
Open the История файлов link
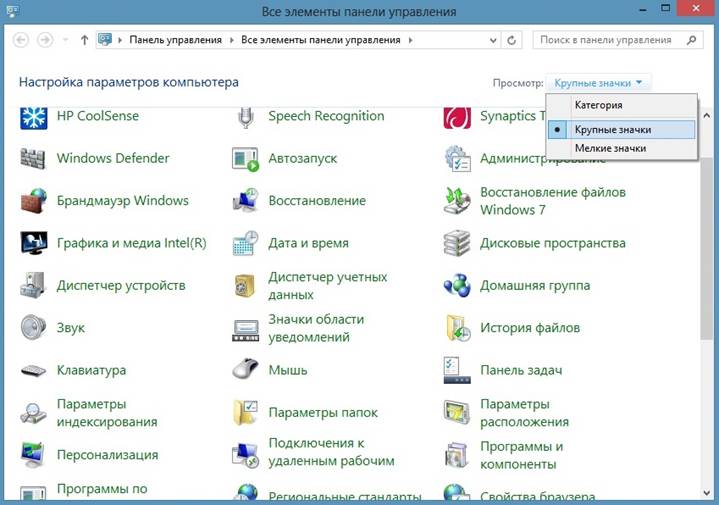pos(530,328)
